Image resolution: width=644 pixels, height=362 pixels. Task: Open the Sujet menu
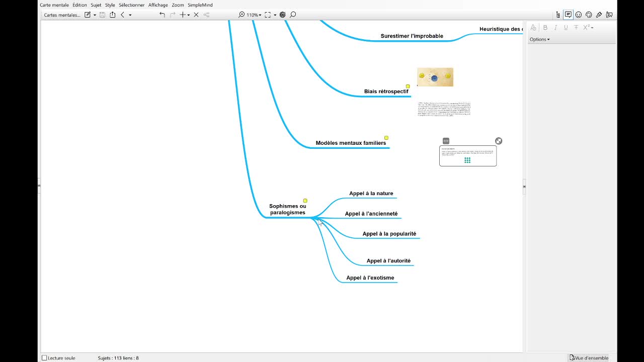[96, 5]
